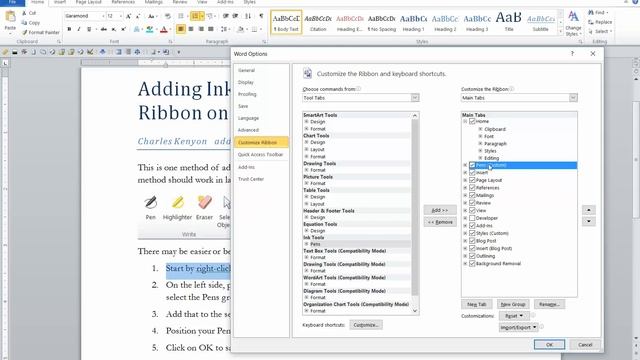Click the Move Down arrow button
This screenshot has width=640, height=360.
589,221
